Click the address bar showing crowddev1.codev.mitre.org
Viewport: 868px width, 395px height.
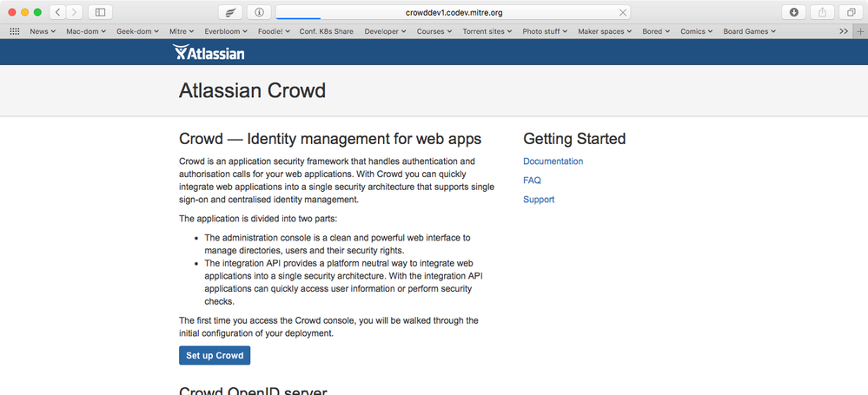click(x=453, y=12)
